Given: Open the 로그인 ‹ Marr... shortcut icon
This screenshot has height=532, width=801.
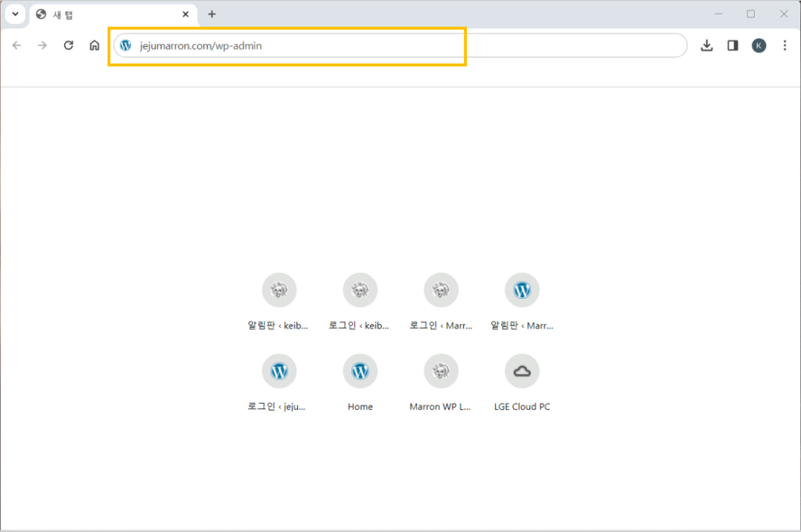Looking at the screenshot, I should 441,289.
